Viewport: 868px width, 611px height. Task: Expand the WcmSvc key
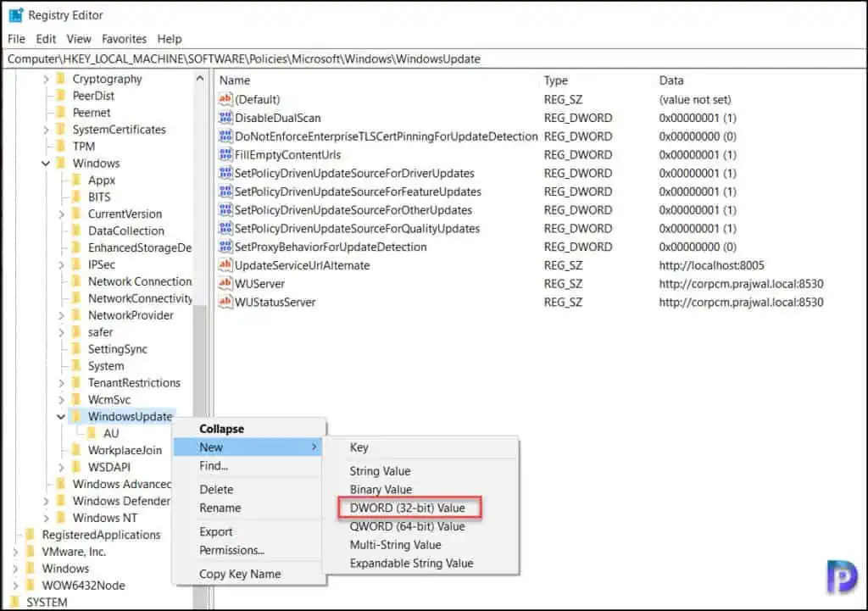point(61,400)
